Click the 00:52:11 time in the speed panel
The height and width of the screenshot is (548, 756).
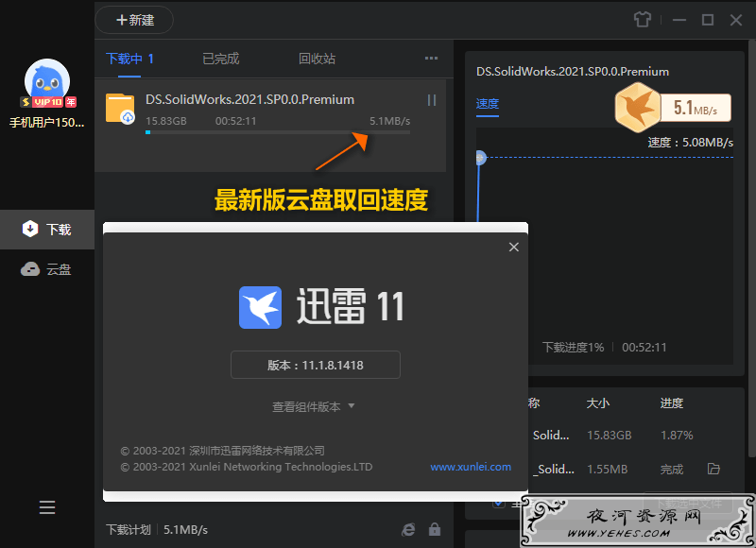644,348
